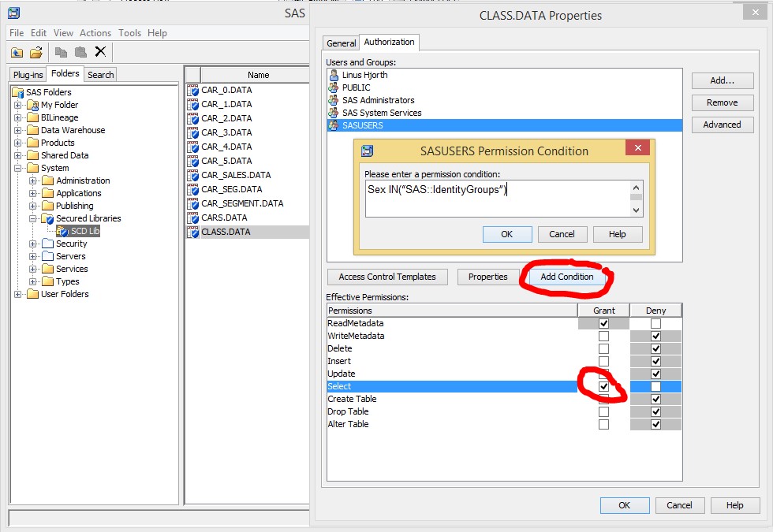Viewport: 773px width, 532px height.
Task: Click the table icon beside CLASS.DATA
Action: [x=192, y=232]
